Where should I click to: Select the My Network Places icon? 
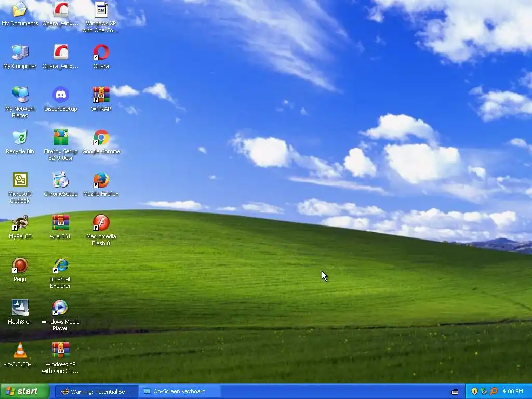pyautogui.click(x=20, y=95)
